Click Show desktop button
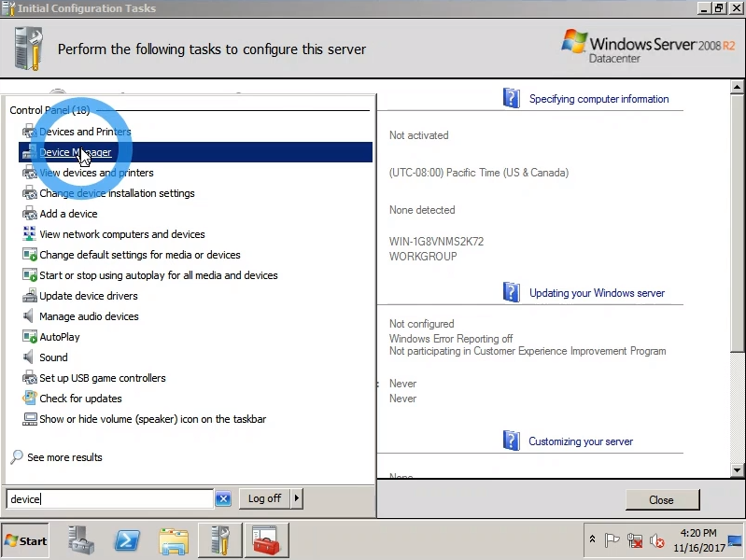Viewport: 746px width, 560px height. [x=736, y=540]
